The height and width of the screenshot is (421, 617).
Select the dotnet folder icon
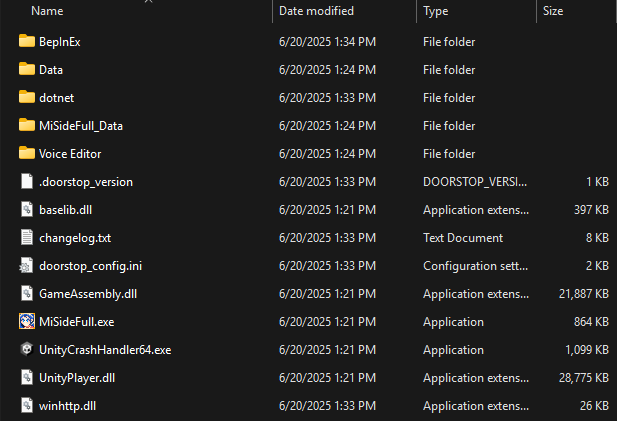point(27,98)
